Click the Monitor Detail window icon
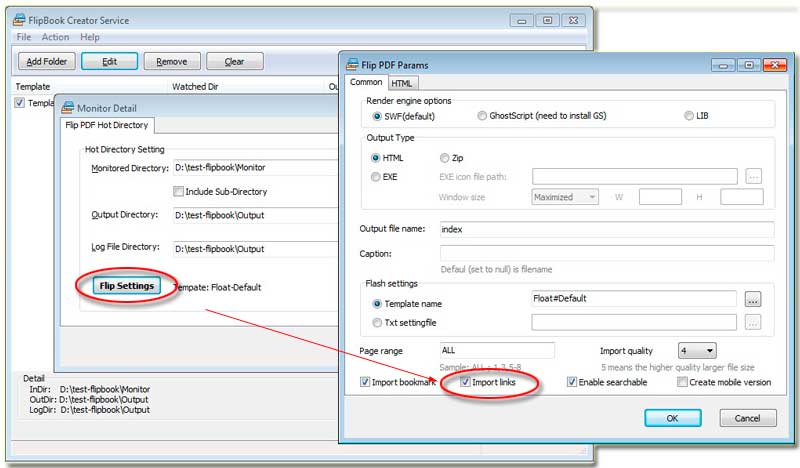This screenshot has width=800, height=468. pyautogui.click(x=67, y=108)
